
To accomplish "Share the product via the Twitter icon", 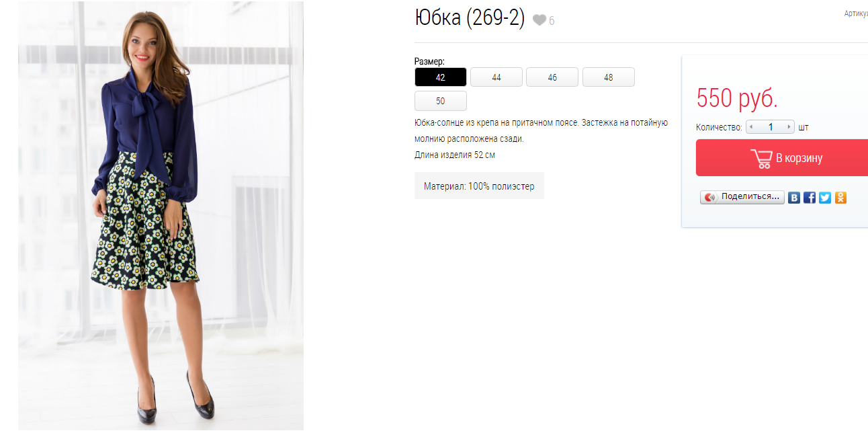I will click(825, 198).
